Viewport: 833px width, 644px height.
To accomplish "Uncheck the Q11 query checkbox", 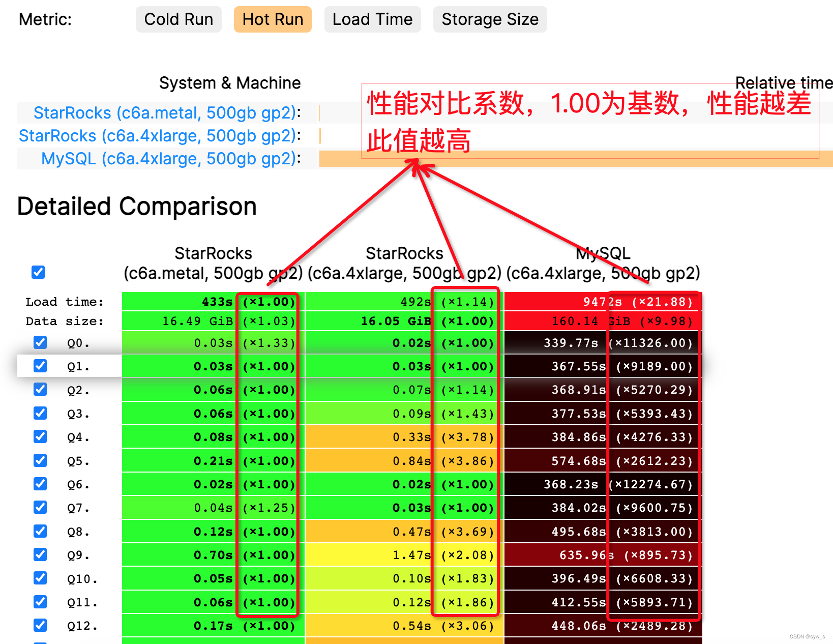I will tap(40, 602).
